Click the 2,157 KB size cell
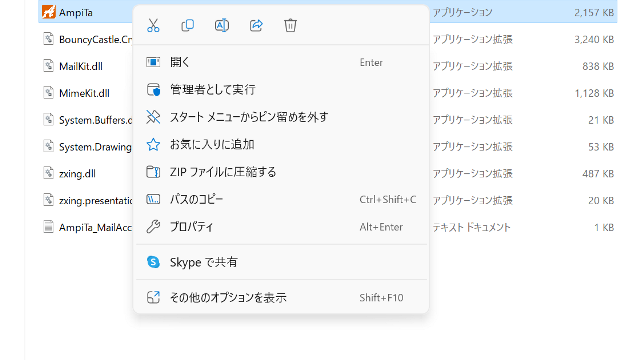 [594, 13]
